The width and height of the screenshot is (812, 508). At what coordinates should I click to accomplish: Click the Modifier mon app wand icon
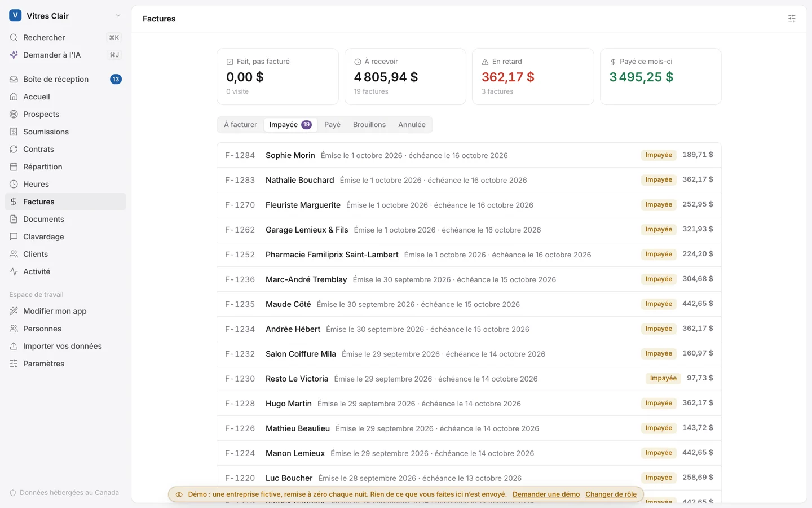pos(14,311)
